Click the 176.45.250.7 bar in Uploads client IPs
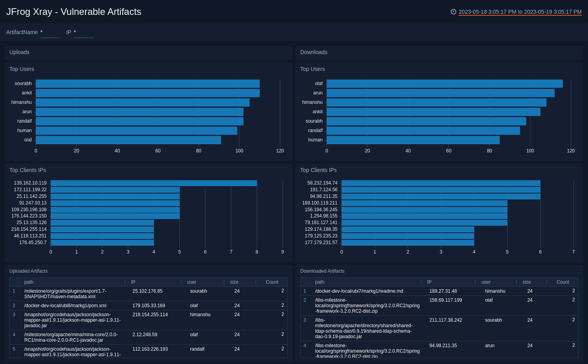Viewport: 588px width, 364px height. [102, 243]
